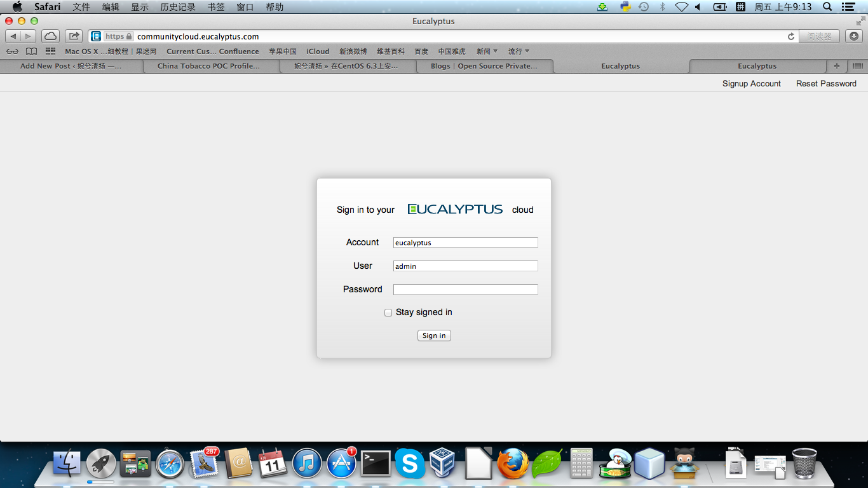Image resolution: width=868 pixels, height=488 pixels.
Task: Expand the 流行 bookmarks folder dropdown
Action: [519, 51]
